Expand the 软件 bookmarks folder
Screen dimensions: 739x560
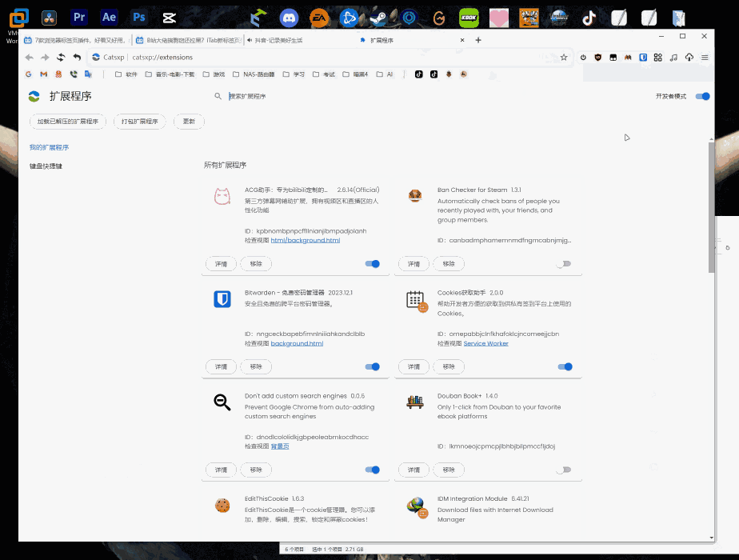[126, 74]
